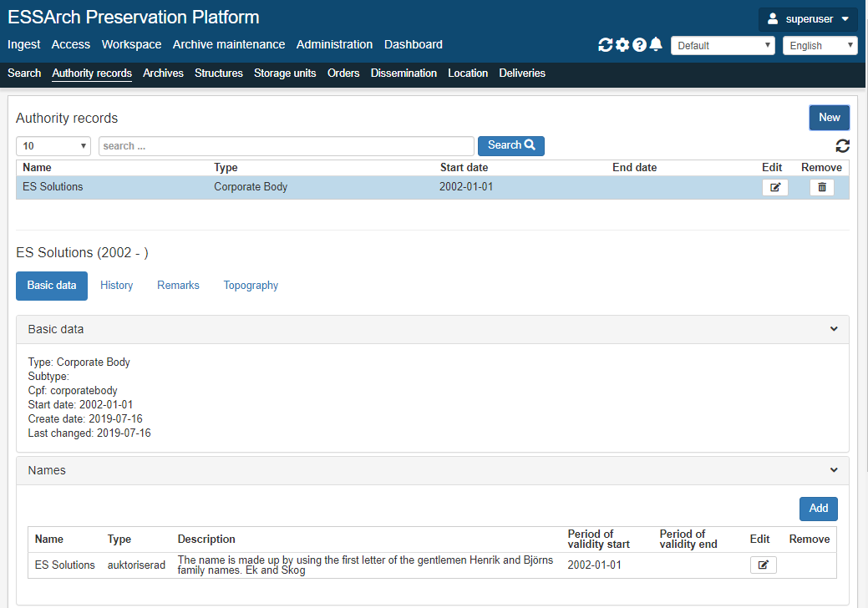Open the Archives submenu item

[163, 73]
